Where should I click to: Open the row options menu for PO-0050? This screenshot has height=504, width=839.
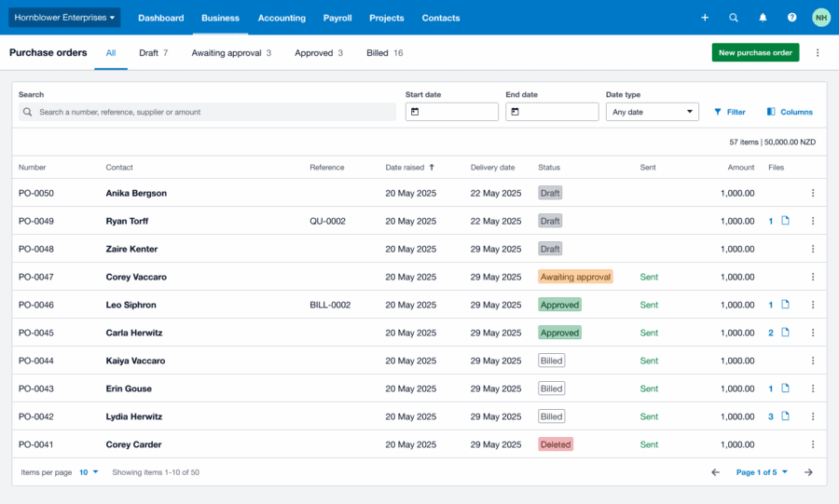pyautogui.click(x=812, y=193)
